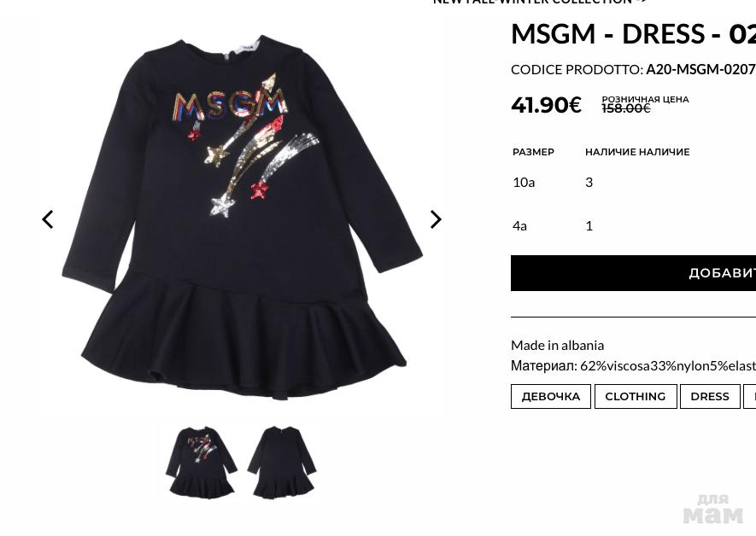Open the DRESS tag
The width and height of the screenshot is (756, 536).
coord(710,396)
